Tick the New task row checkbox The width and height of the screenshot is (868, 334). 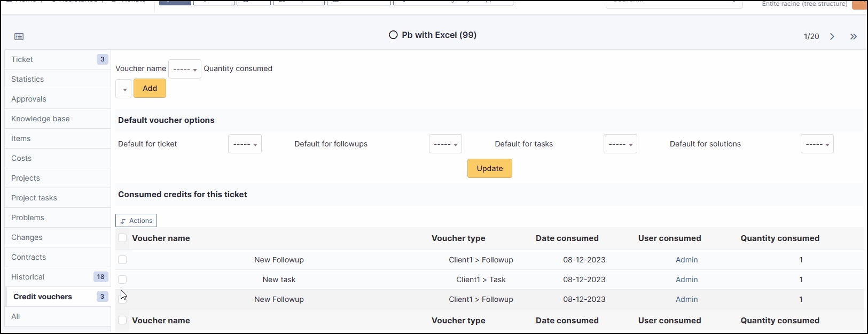click(x=122, y=279)
